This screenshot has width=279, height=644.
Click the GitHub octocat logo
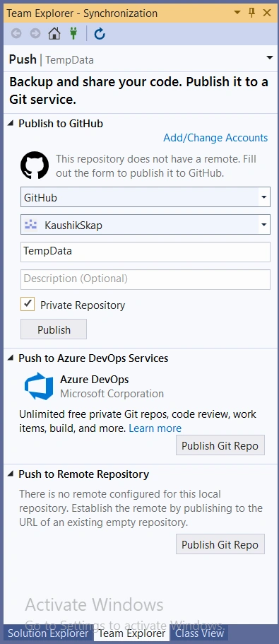[35, 165]
